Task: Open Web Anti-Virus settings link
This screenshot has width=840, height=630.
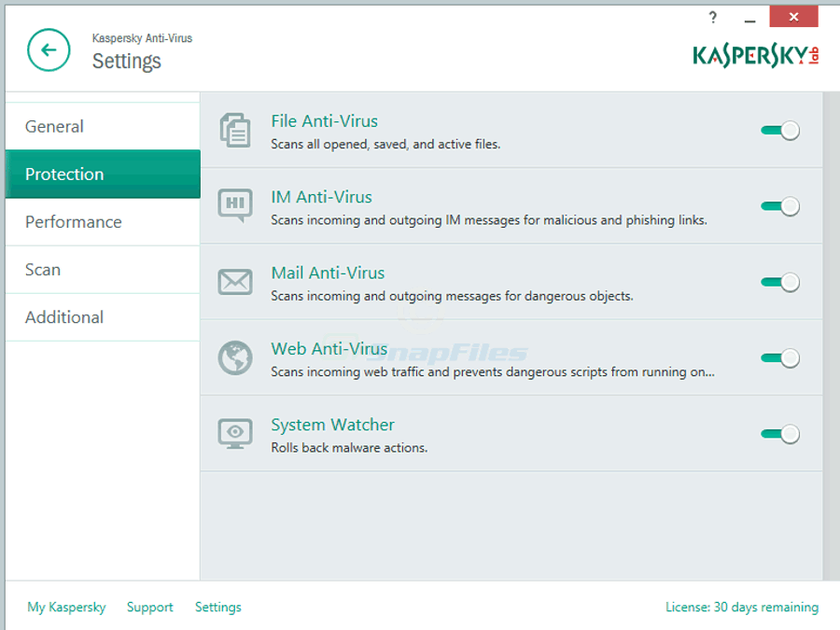Action: [329, 349]
